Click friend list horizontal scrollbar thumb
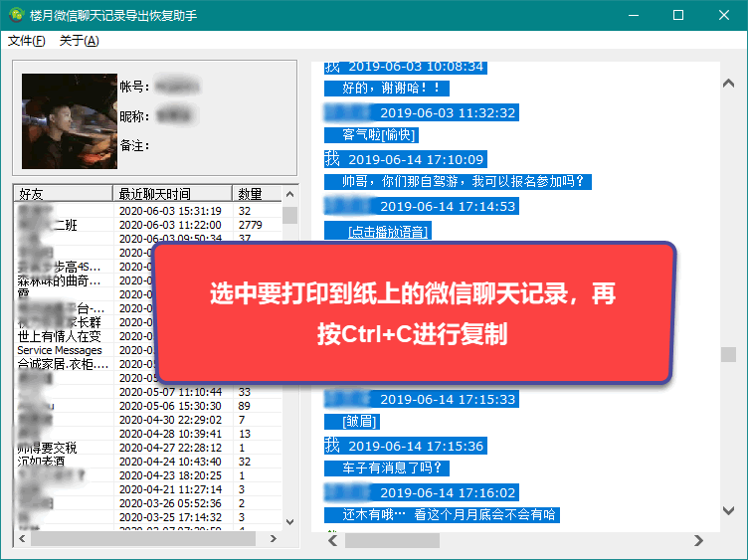748x560 pixels. pos(143,538)
